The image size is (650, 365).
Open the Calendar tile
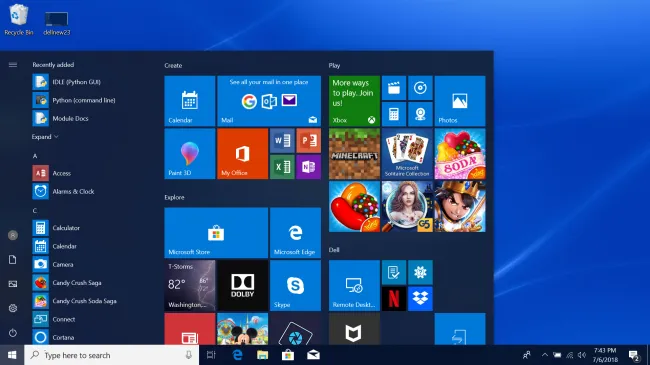(189, 101)
